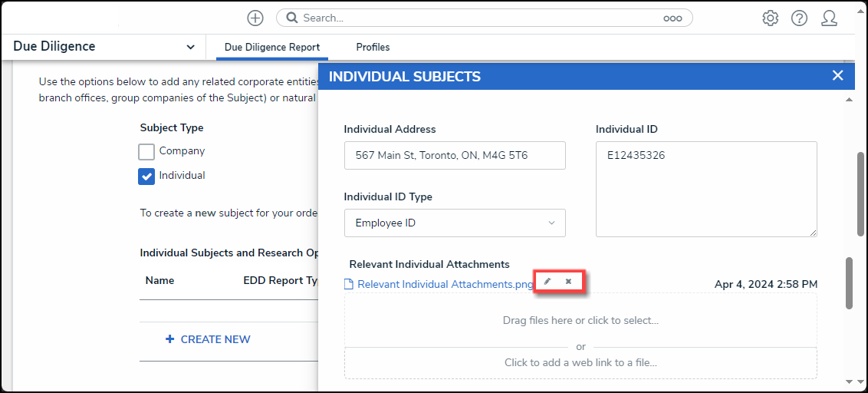Expand the Due Diligence app dropdown
Viewport: 868px width, 393px height.
(x=190, y=47)
